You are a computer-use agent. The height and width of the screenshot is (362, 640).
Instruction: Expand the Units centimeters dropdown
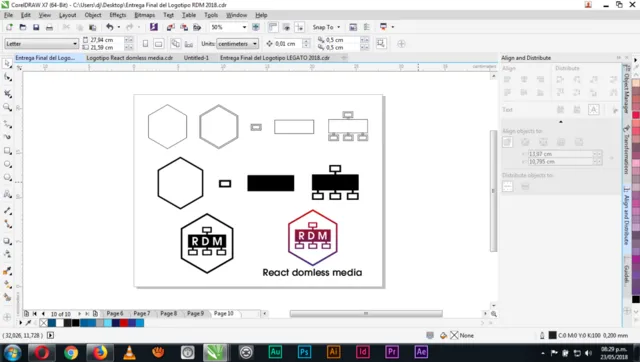[237, 44]
